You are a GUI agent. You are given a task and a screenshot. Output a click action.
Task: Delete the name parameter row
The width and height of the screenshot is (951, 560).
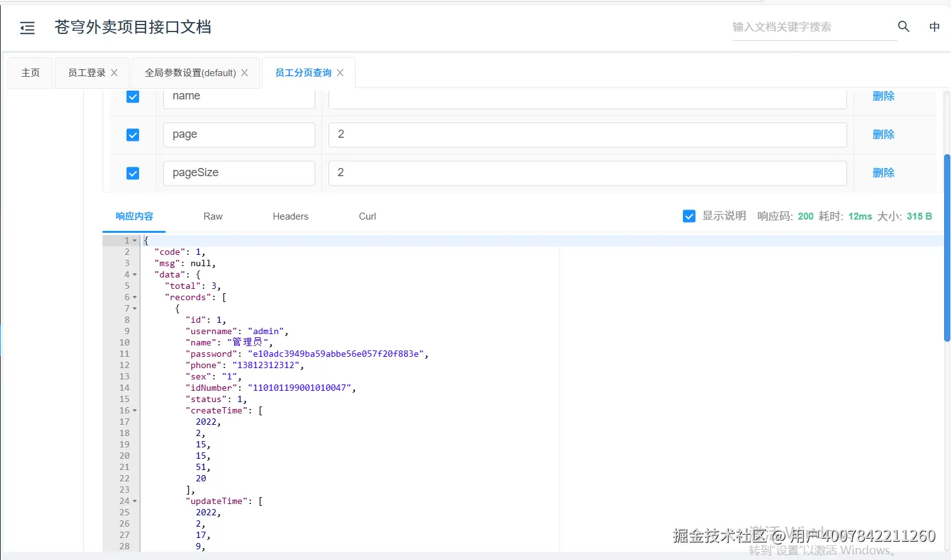click(x=883, y=96)
